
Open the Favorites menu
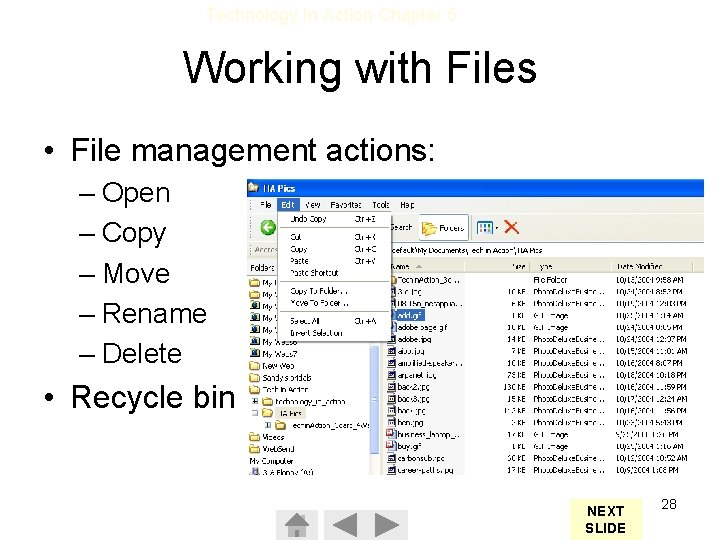click(x=346, y=205)
